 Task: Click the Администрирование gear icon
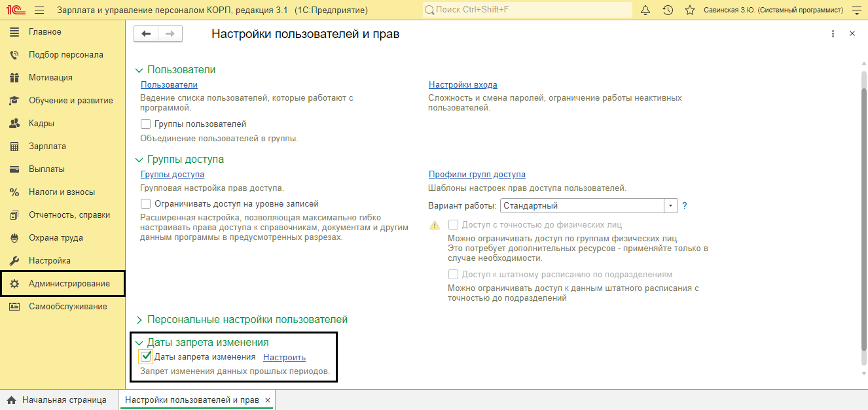point(14,284)
